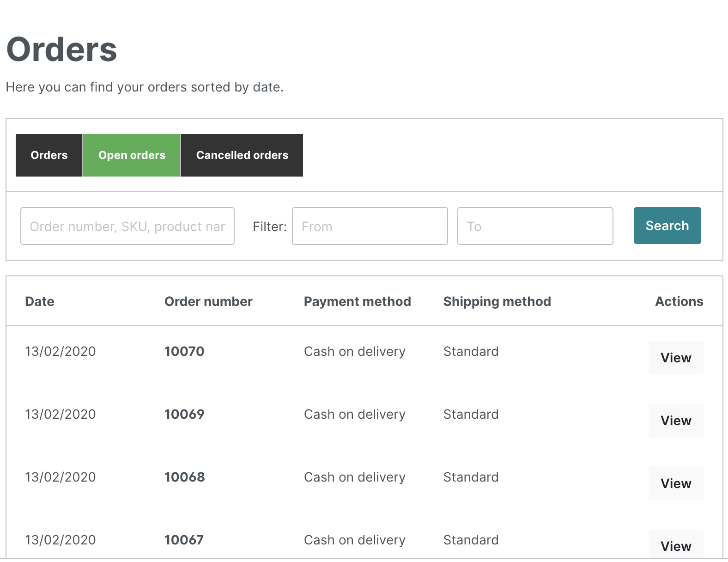
Task: Focus the order number search field
Action: tap(127, 226)
